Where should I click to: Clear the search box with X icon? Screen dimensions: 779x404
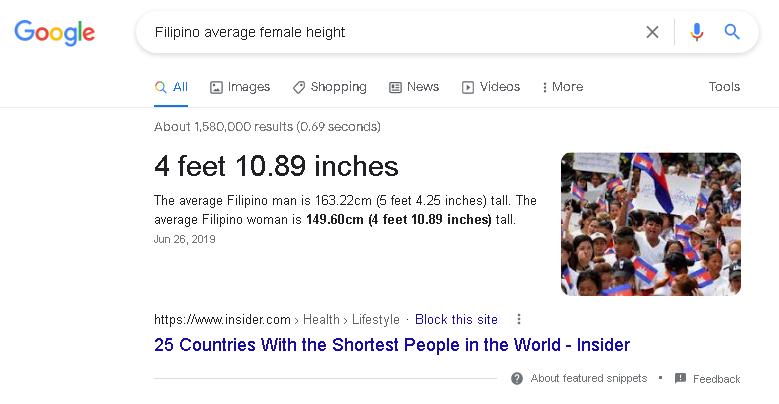coord(652,32)
